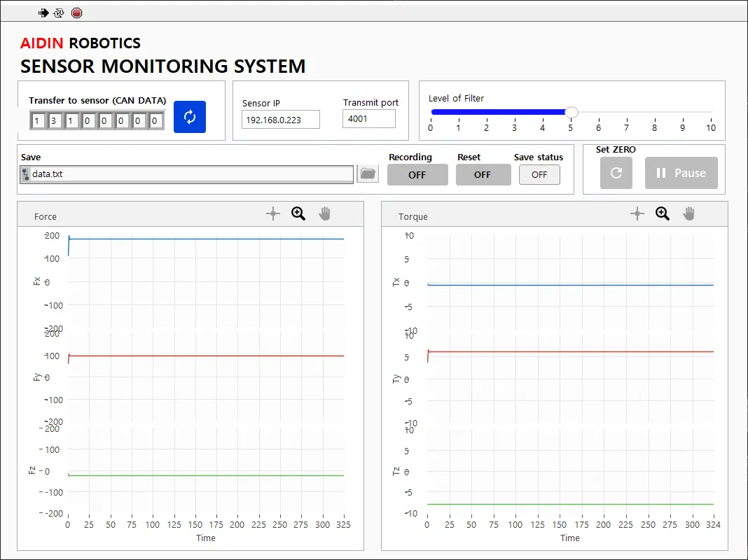Select the zoom tool on Force graph
The image size is (748, 560).
298,214
